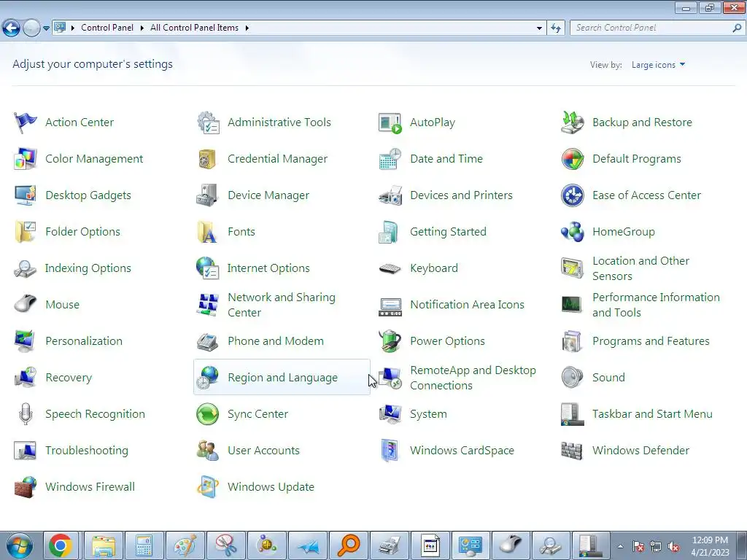This screenshot has height=560, width=747.
Task: Click the User Accounts people icon
Action: point(207,451)
